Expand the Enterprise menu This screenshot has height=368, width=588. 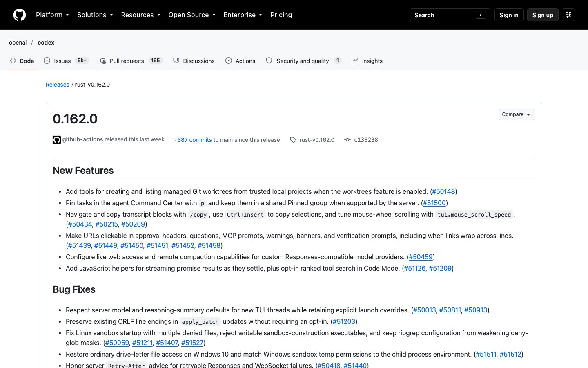point(243,15)
